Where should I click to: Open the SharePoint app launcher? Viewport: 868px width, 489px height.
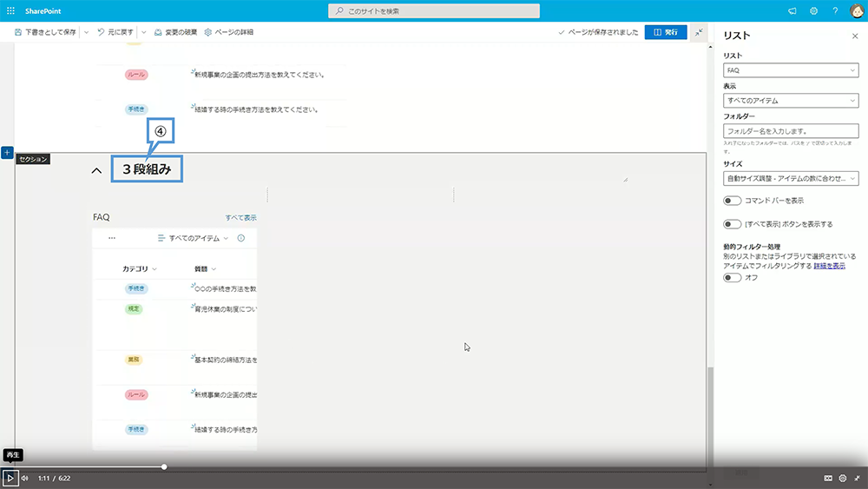point(10,10)
